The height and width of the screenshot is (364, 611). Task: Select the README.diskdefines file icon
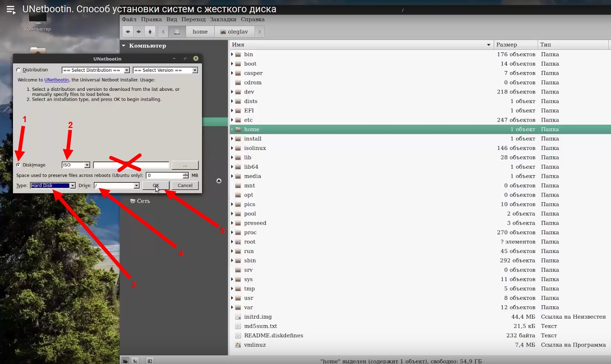(238, 335)
